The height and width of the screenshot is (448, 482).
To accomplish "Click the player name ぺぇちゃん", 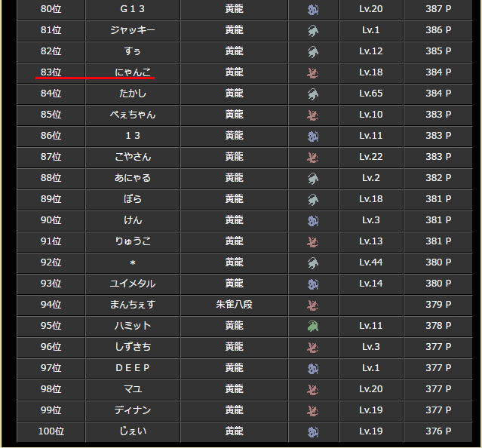I will (x=133, y=115).
